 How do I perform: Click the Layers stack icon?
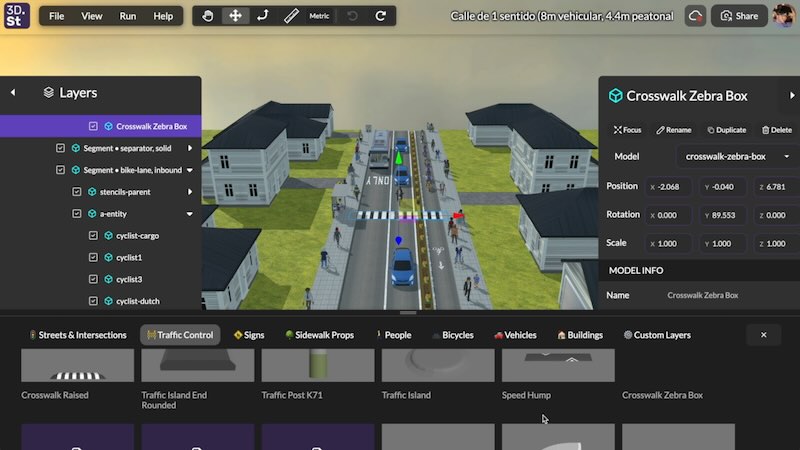(x=48, y=93)
